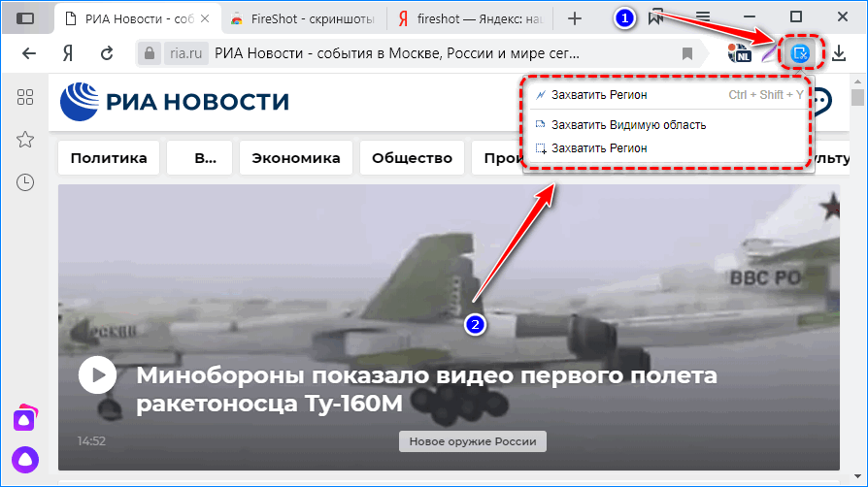Switch to the FireShot - скриншоты tab
Viewport: 868px width, 487px height.
pyautogui.click(x=303, y=18)
